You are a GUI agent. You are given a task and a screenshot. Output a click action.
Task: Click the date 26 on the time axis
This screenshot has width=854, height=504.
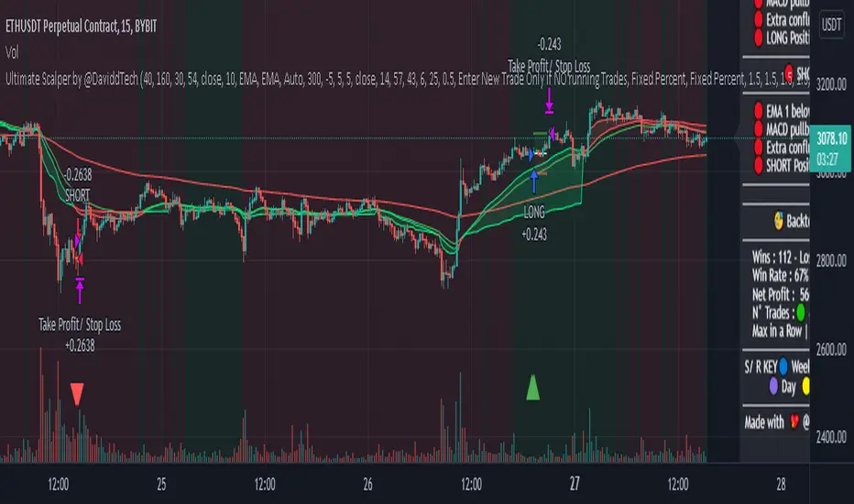(x=367, y=485)
